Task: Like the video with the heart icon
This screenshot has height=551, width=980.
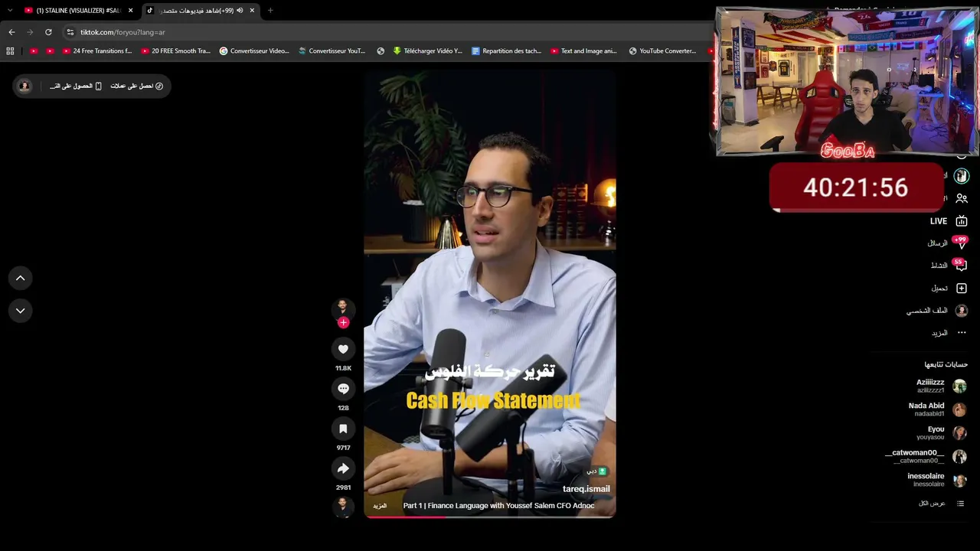Action: [x=343, y=349]
